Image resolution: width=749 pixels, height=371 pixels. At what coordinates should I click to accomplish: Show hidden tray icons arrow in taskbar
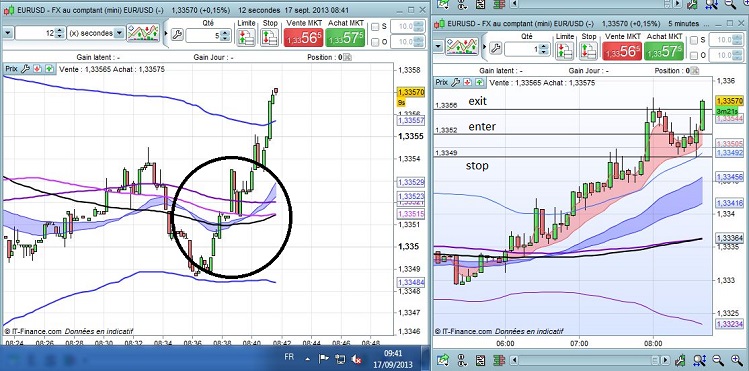coord(308,358)
